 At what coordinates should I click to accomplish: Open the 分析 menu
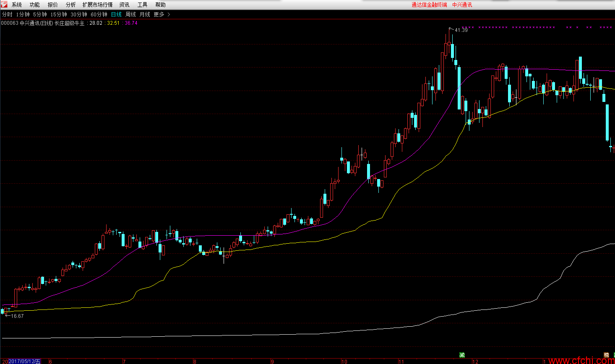pos(71,5)
